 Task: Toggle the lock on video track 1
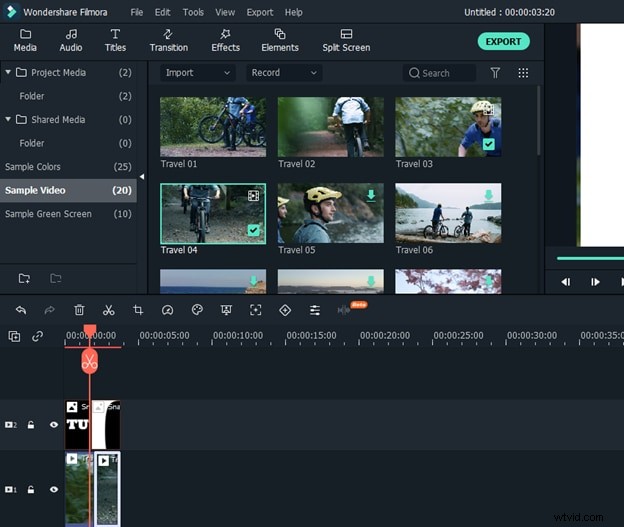pyautogui.click(x=31, y=490)
